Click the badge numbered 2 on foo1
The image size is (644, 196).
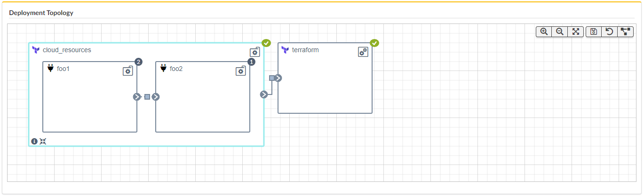138,62
